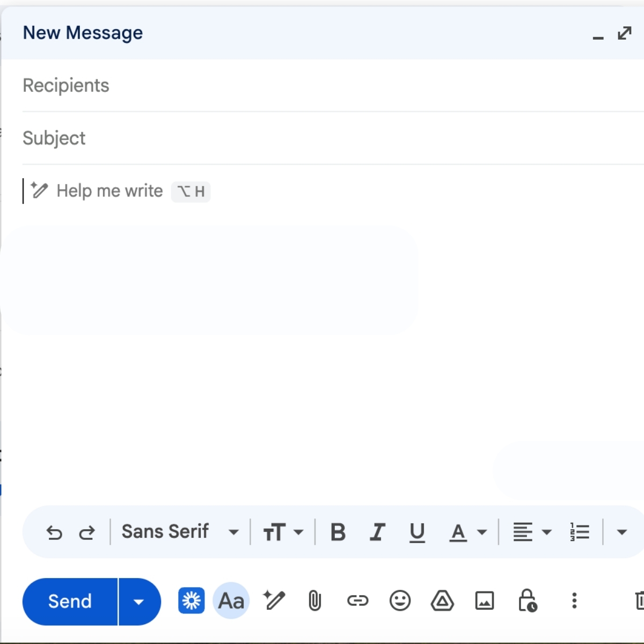Insert a photo
644x644 pixels.
(x=485, y=601)
